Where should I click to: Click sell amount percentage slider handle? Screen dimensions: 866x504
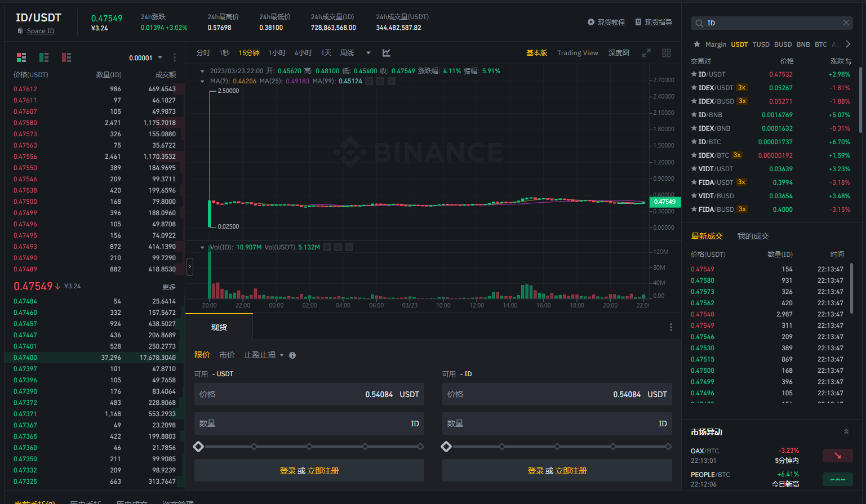point(446,447)
